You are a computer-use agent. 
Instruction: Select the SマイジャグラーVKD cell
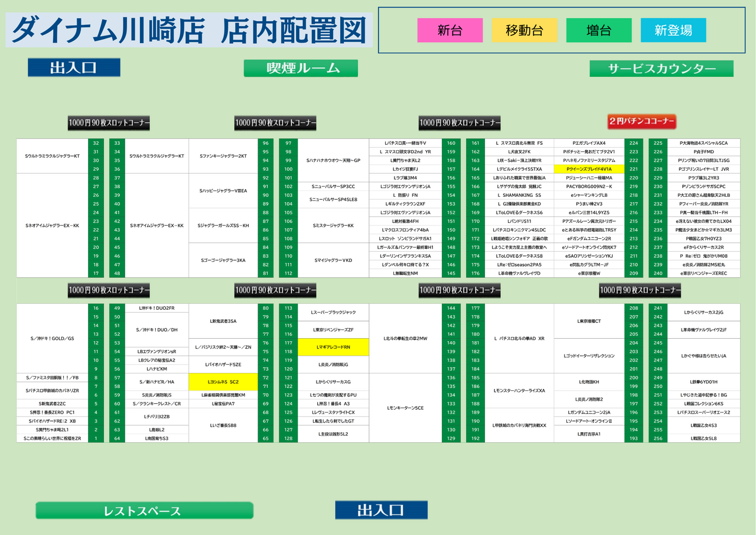point(333,260)
